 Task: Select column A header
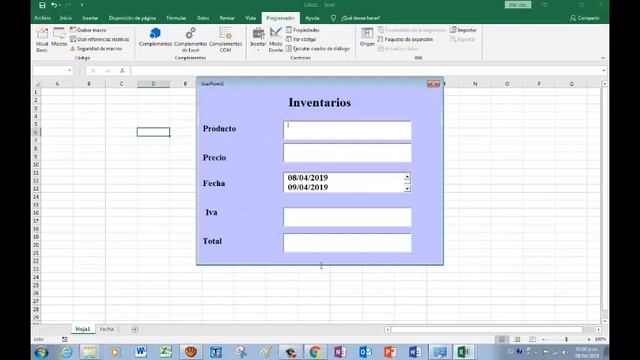pos(57,84)
